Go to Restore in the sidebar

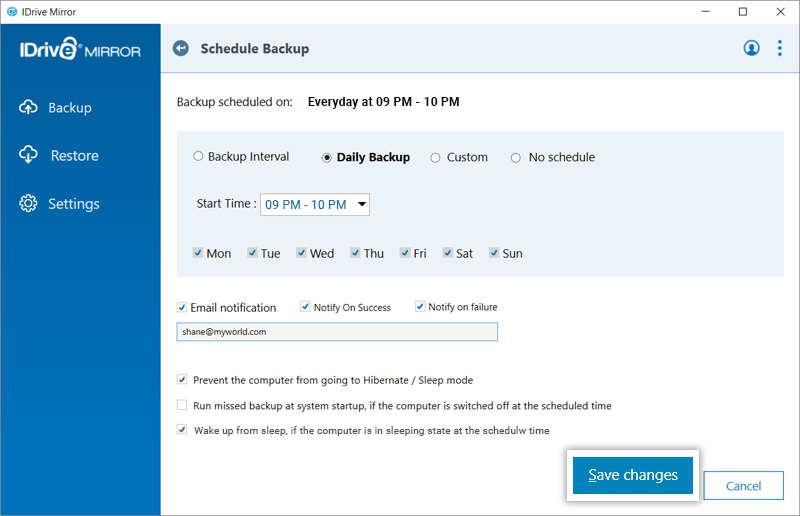[74, 156]
